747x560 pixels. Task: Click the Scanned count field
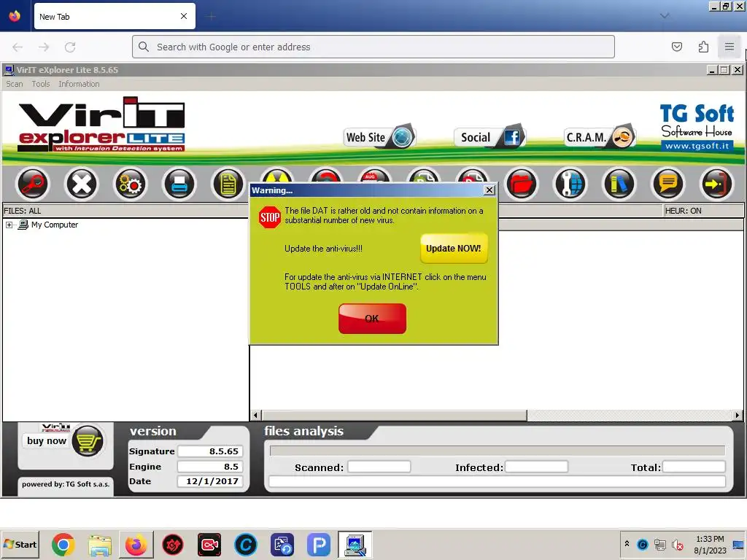[379, 467]
